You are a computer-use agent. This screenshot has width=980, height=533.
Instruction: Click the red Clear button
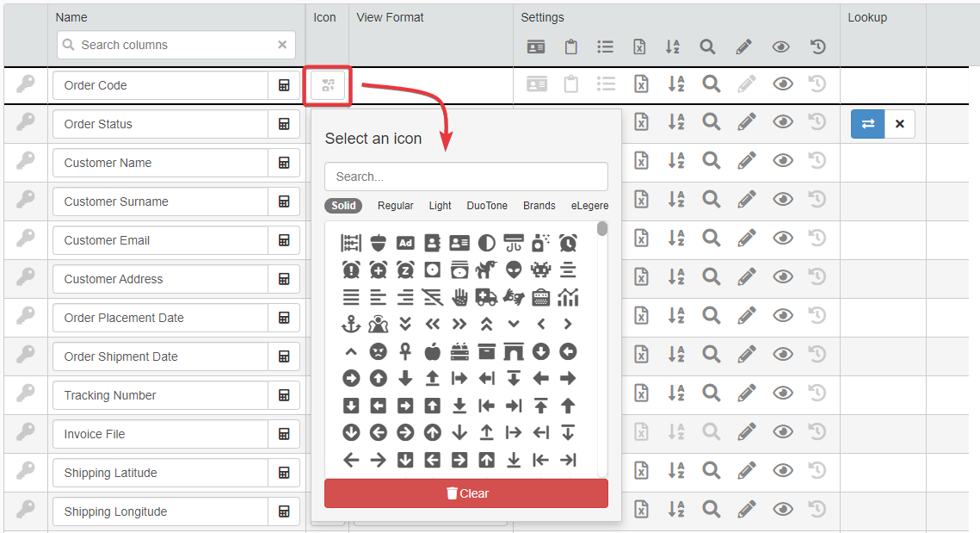(x=465, y=493)
